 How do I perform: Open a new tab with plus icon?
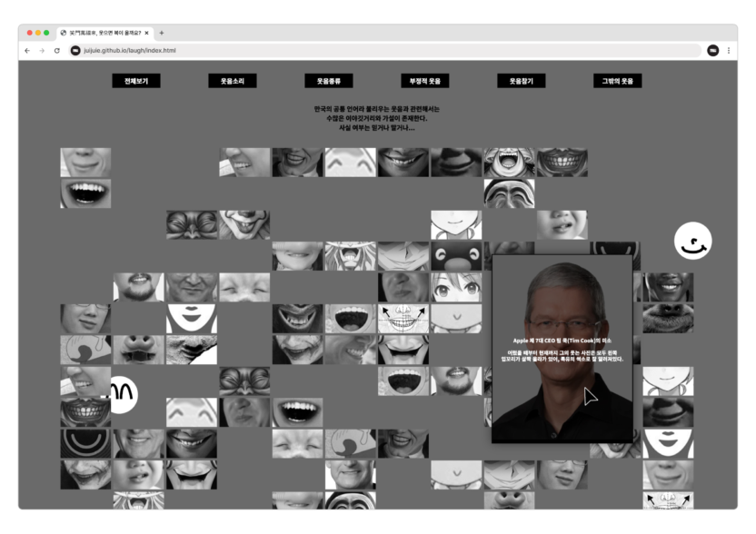(x=162, y=33)
